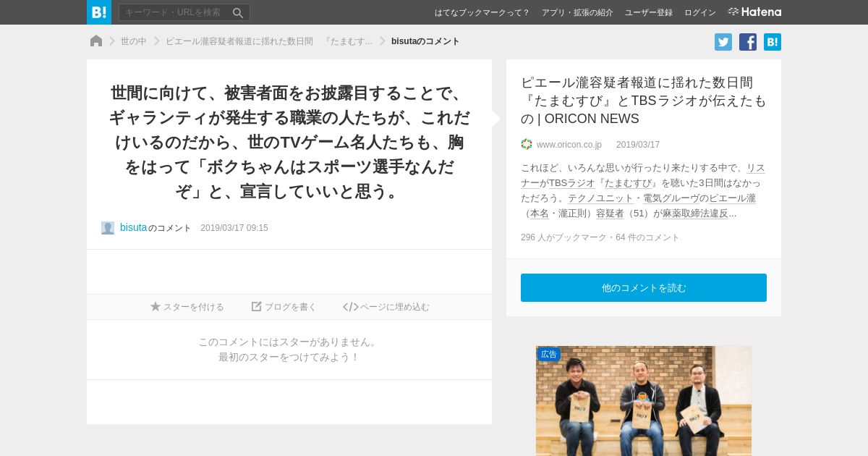The width and height of the screenshot is (868, 456).
Task: Click the Hatena Bookmark B! logo
Action: click(99, 12)
